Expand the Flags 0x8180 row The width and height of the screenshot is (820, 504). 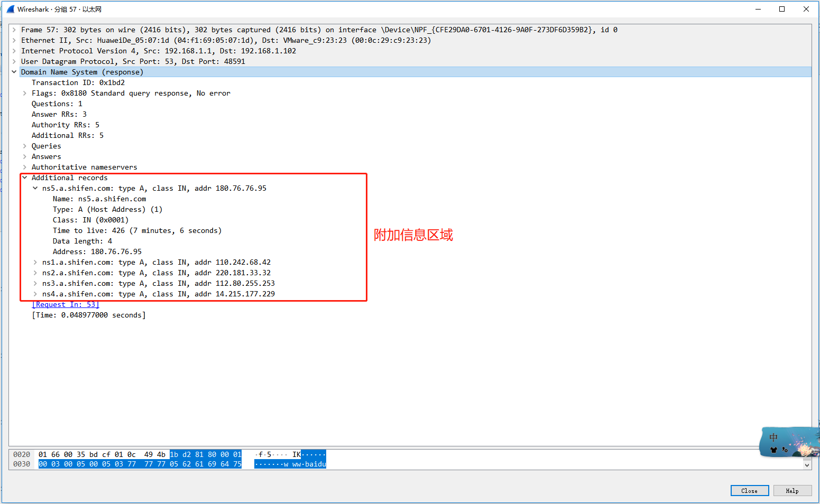click(x=25, y=94)
